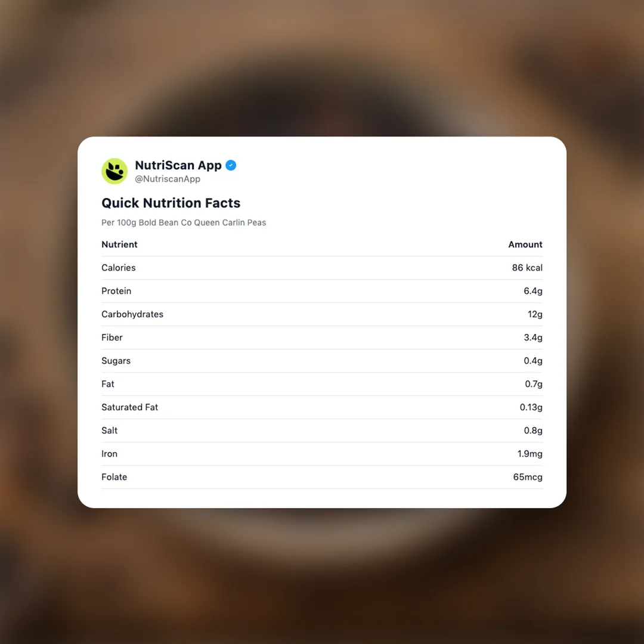The width and height of the screenshot is (644, 644).
Task: Click the 1.9mg iron amount
Action: click(x=530, y=454)
